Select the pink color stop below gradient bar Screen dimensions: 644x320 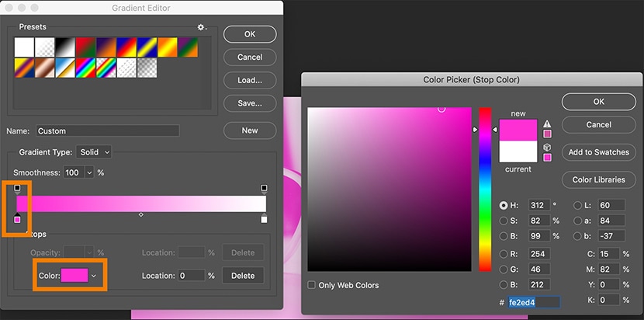(x=17, y=219)
